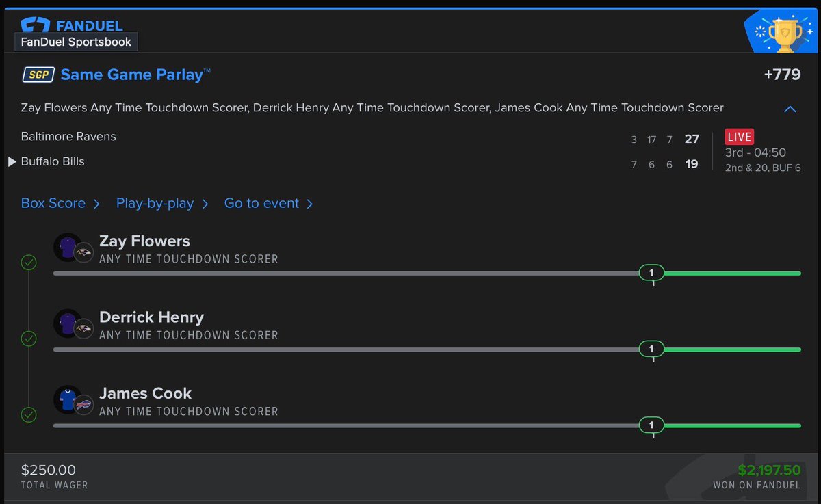
Task: Click the Ravens logo beside Zay Flowers
Action: [83, 252]
